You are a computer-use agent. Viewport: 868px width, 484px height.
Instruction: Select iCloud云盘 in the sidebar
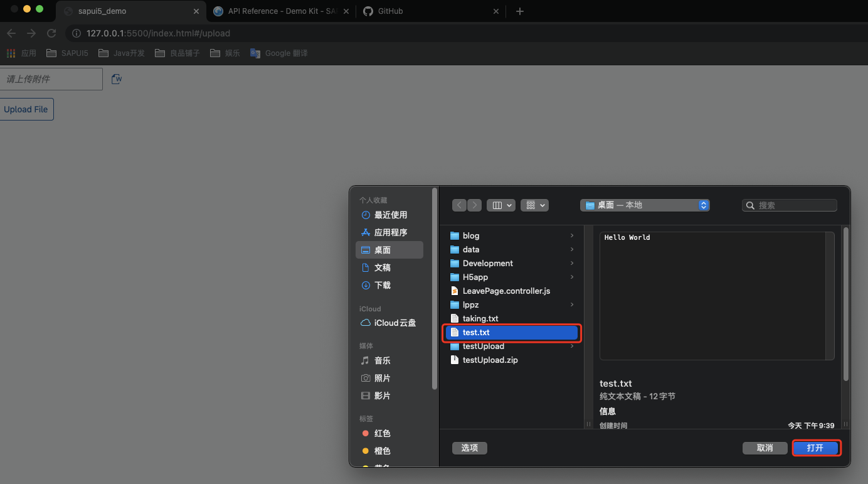pos(389,323)
